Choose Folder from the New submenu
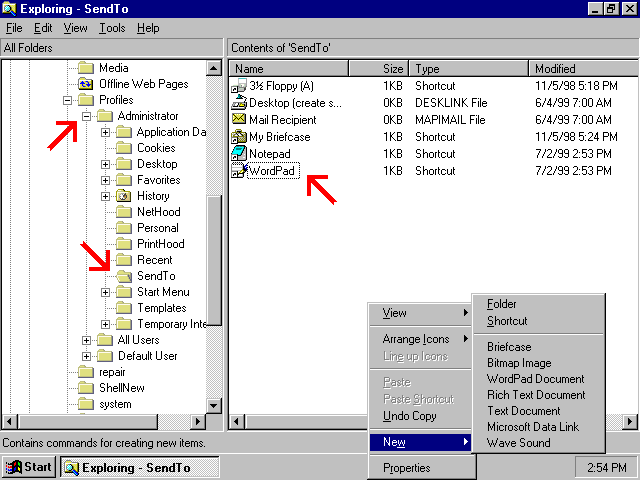 [538, 304]
